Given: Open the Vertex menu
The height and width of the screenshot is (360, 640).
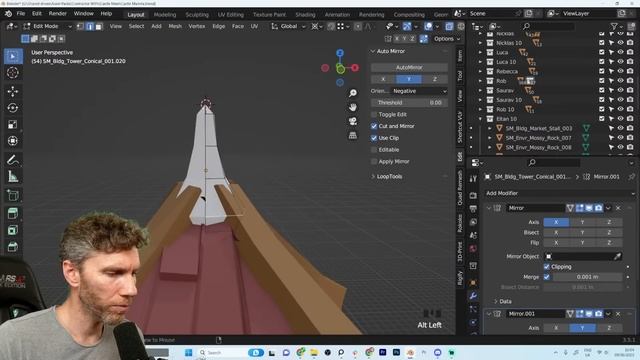Looking at the screenshot, I should tap(197, 26).
